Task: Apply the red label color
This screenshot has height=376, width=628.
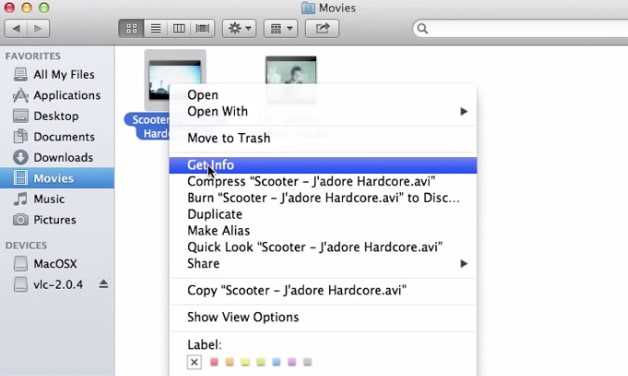Action: [x=214, y=362]
